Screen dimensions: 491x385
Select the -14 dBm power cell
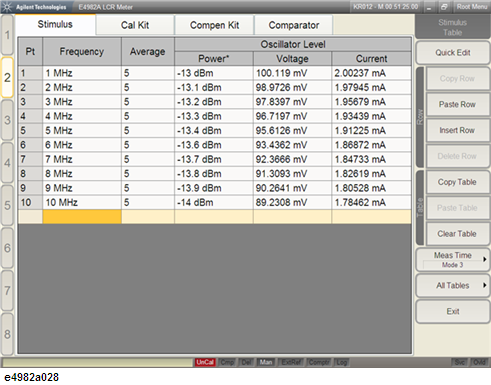214,202
